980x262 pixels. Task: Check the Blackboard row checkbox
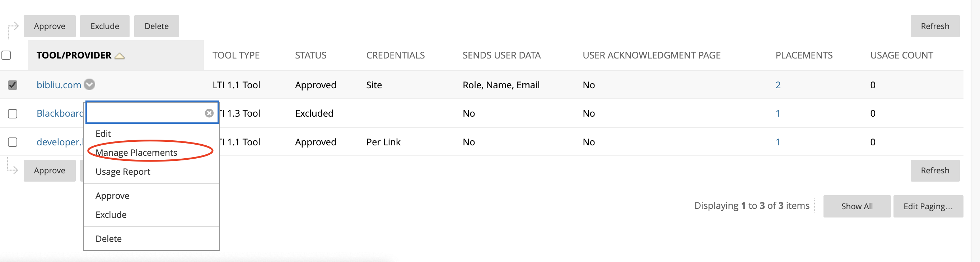point(13,114)
